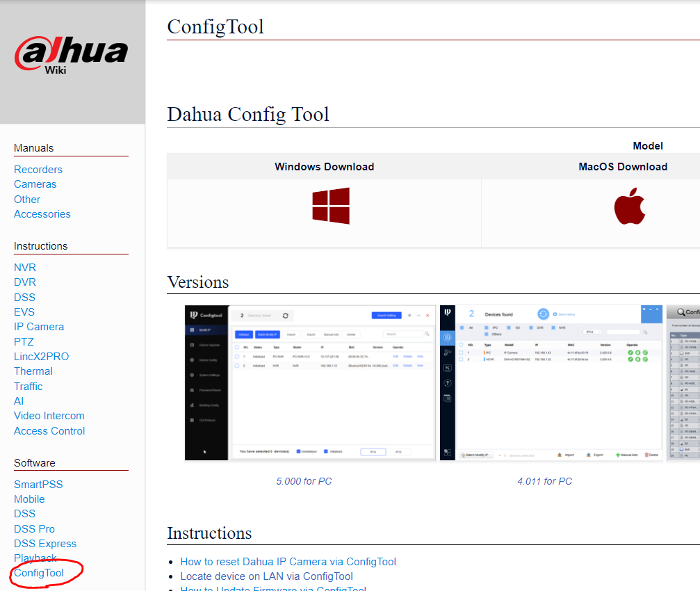Open the SmartPSS software link
The image size is (700, 591).
coord(38,485)
